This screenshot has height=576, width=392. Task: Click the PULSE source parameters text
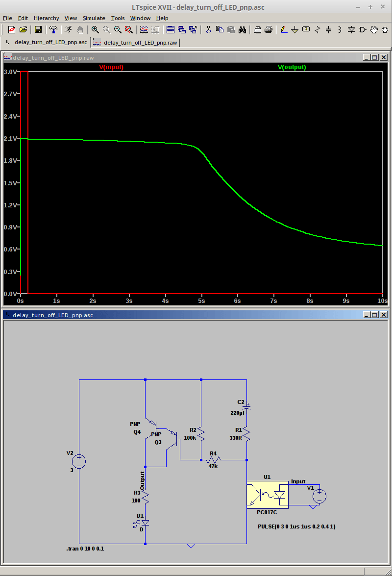point(296,526)
